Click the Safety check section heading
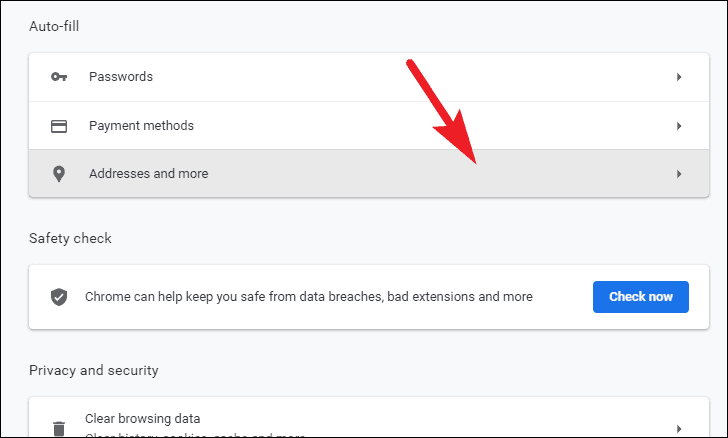 70,238
